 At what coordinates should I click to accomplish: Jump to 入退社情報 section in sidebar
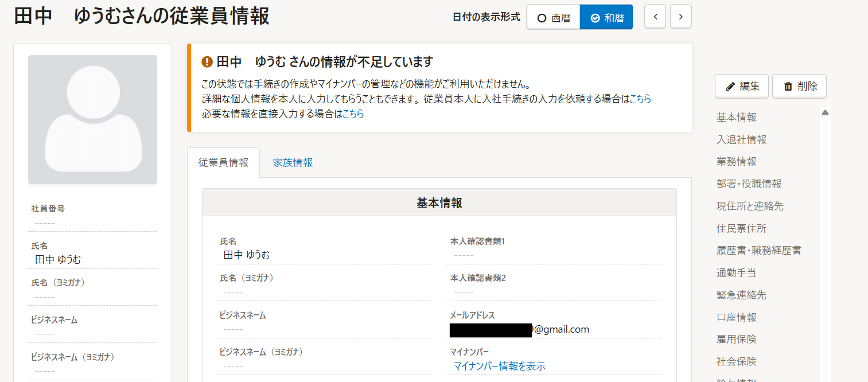click(x=741, y=139)
